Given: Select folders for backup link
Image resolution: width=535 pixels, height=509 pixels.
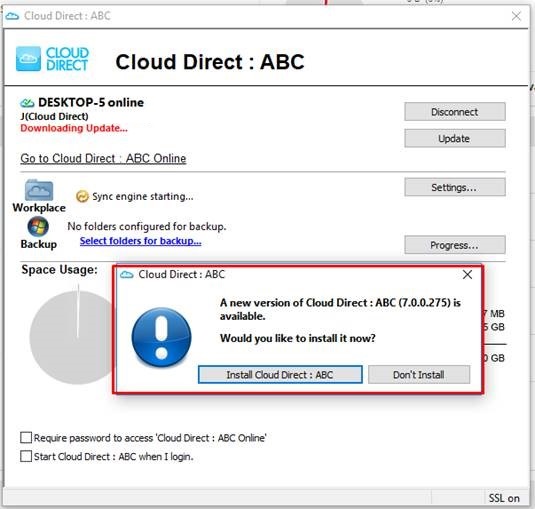Looking at the screenshot, I should [141, 241].
